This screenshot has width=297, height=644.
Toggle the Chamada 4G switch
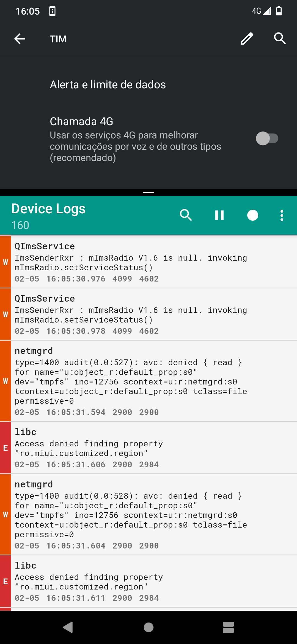coord(267,138)
